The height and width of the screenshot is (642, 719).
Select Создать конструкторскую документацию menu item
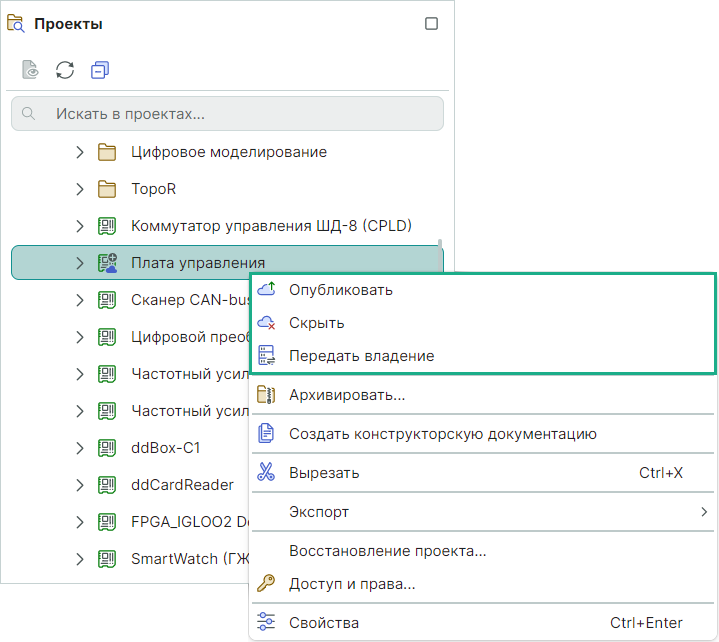point(442,434)
